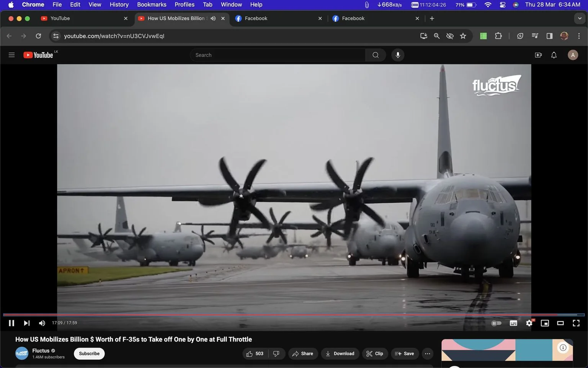Open more actions three-dot menu
The width and height of the screenshot is (588, 368).
point(428,353)
